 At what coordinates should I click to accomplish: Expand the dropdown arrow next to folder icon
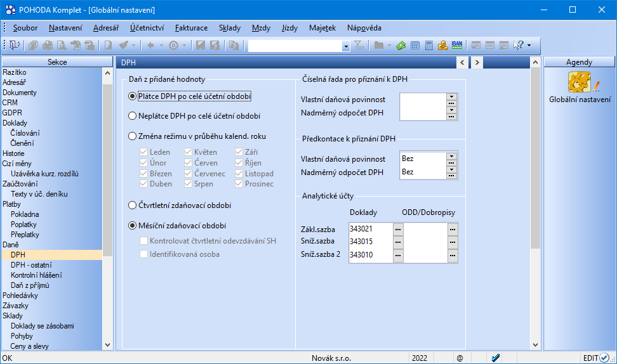point(389,45)
